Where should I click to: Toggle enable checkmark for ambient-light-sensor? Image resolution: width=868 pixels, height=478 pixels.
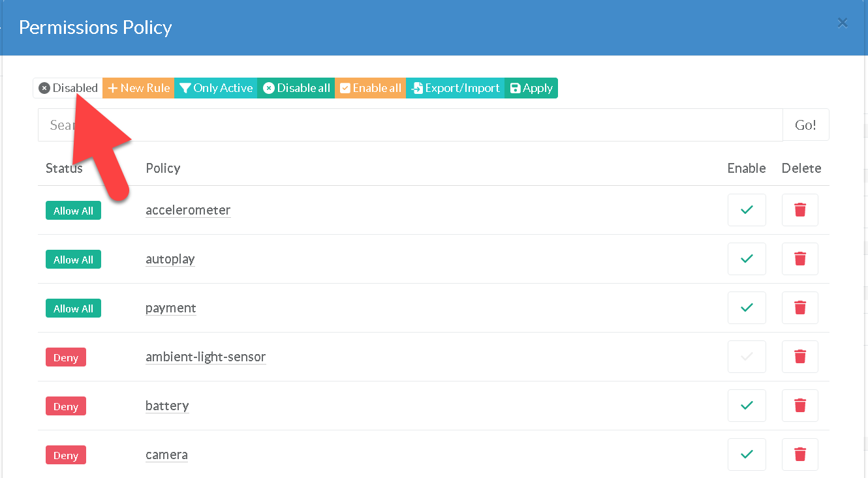click(x=747, y=357)
